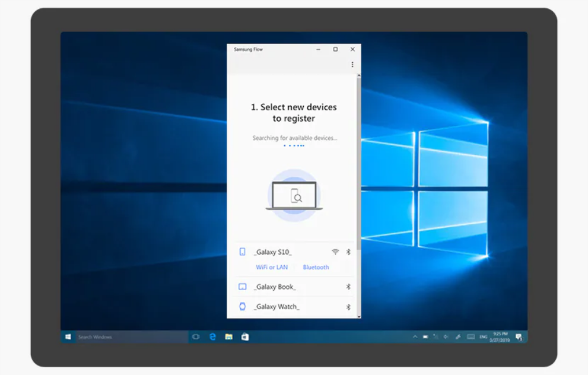
Task: Click the Bluetooth icon on Galaxy Watch row
Action: click(348, 307)
